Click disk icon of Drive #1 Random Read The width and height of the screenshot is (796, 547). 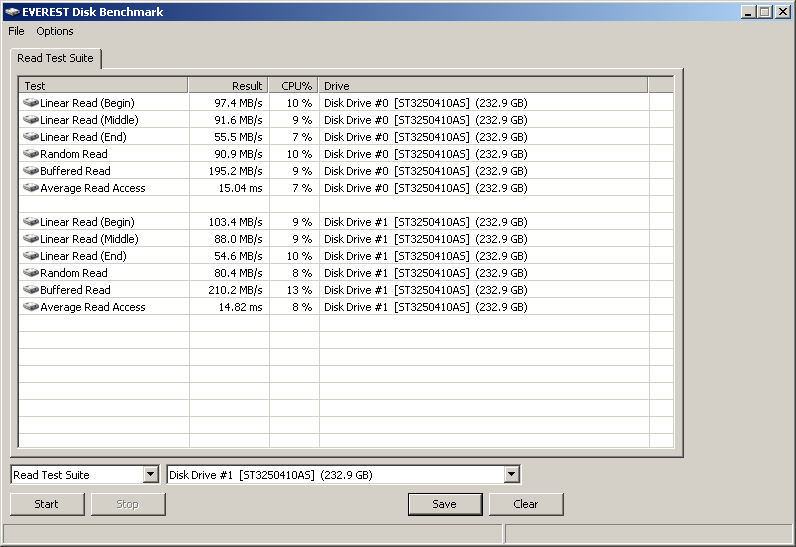(x=31, y=272)
